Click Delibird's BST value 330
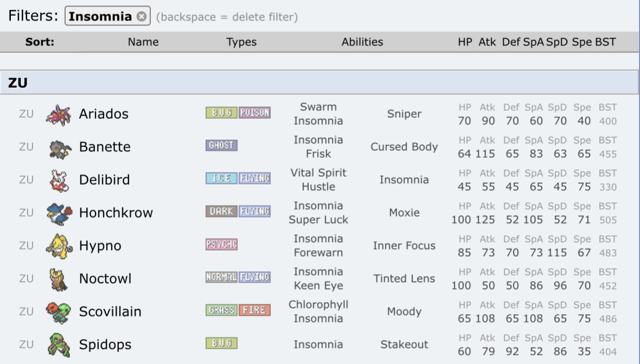640x364 pixels. tap(608, 187)
